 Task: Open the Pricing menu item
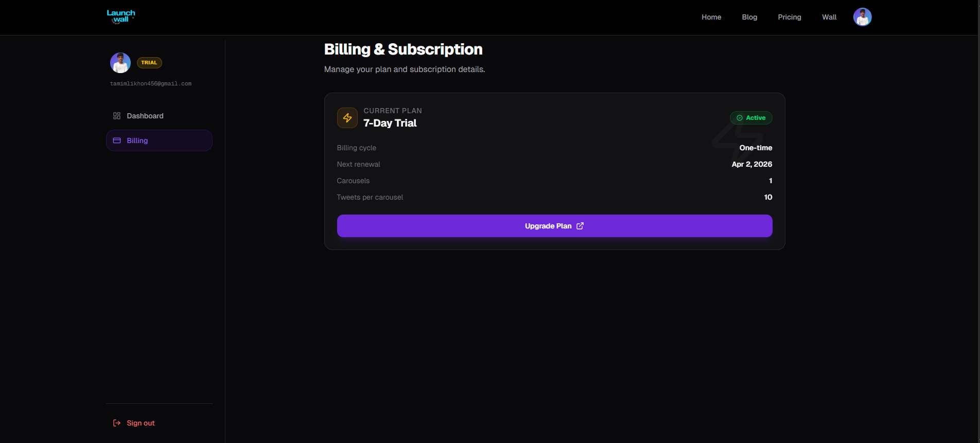[x=790, y=17]
